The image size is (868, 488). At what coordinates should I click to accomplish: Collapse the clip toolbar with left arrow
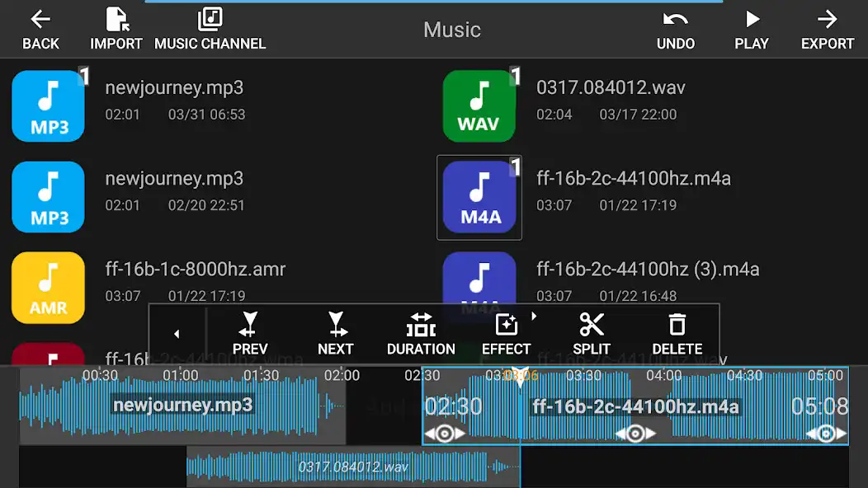coord(177,334)
